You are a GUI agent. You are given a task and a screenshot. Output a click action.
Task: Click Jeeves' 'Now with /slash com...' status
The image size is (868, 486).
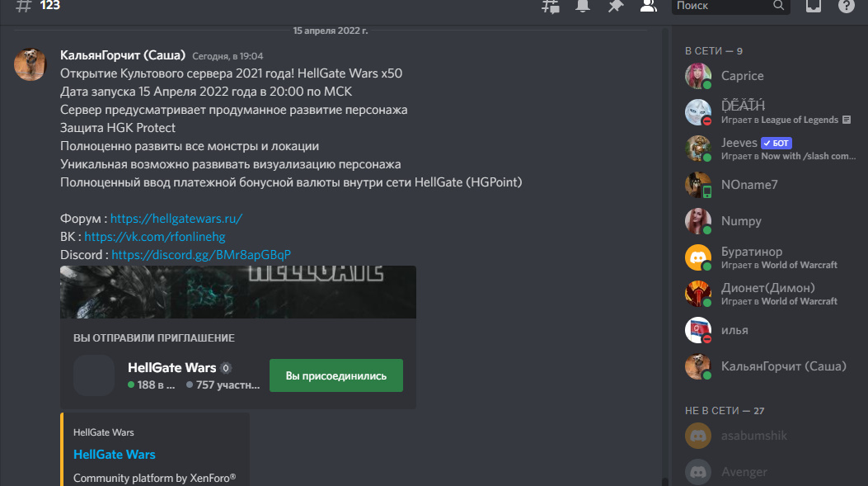click(x=788, y=156)
